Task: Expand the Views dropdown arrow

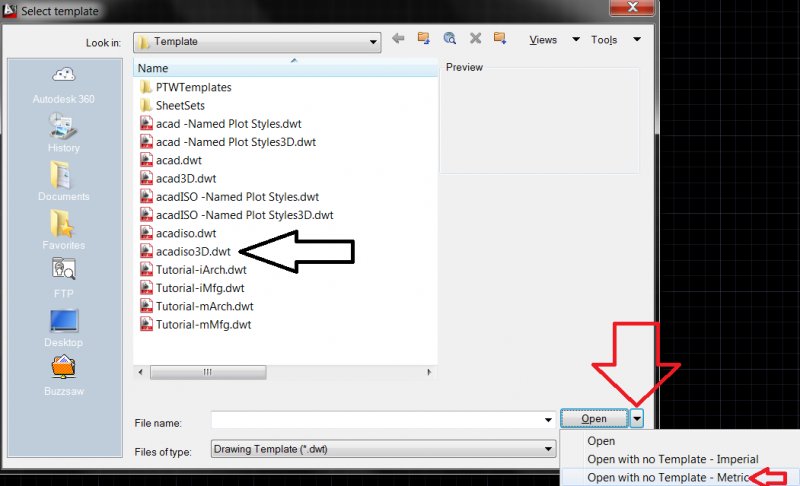Action: point(576,39)
